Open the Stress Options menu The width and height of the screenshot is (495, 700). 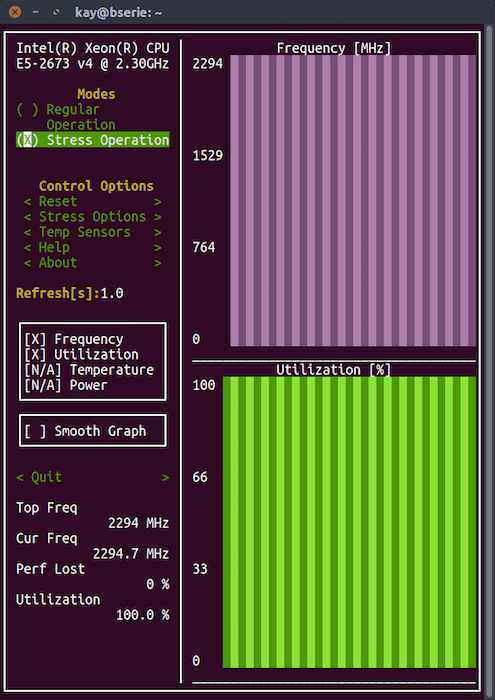coord(92,217)
